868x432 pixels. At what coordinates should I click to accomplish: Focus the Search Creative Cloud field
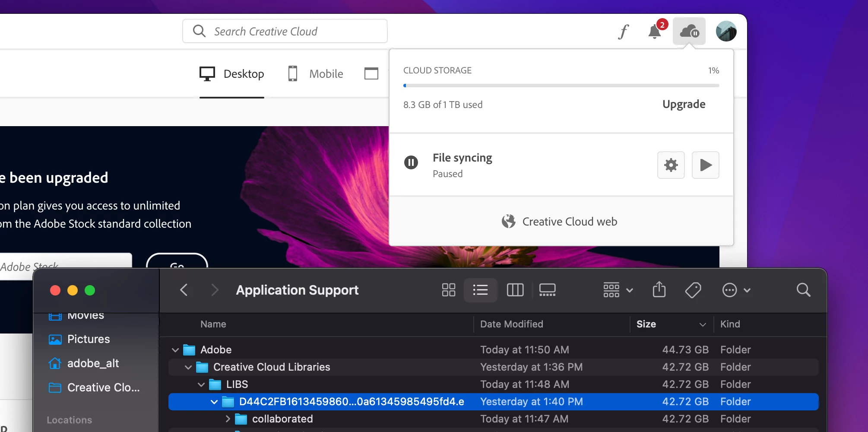(x=285, y=31)
